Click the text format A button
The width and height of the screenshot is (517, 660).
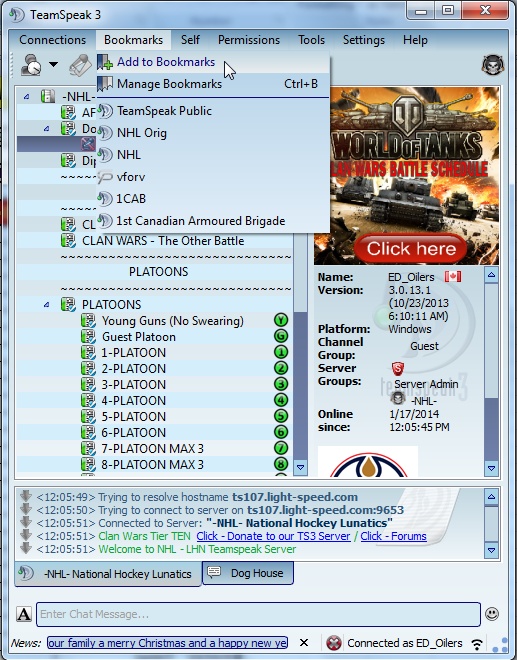(24, 614)
